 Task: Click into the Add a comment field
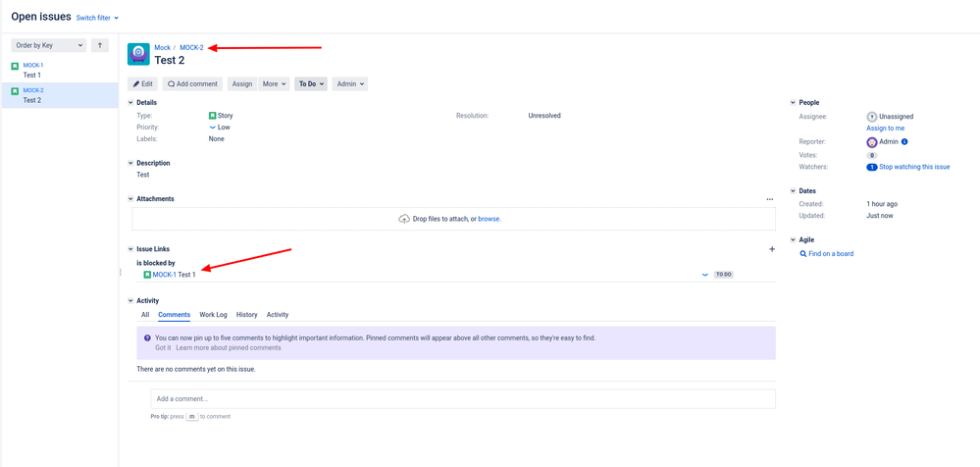pos(462,399)
